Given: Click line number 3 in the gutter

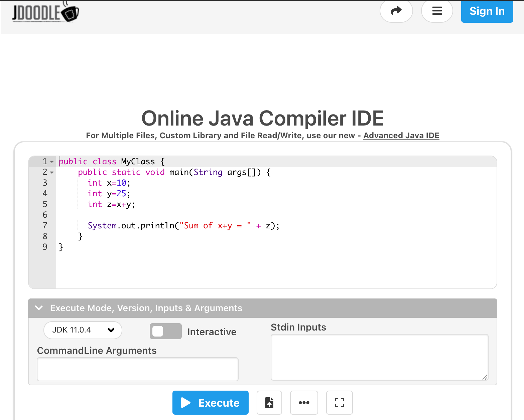Looking at the screenshot, I should [x=45, y=183].
